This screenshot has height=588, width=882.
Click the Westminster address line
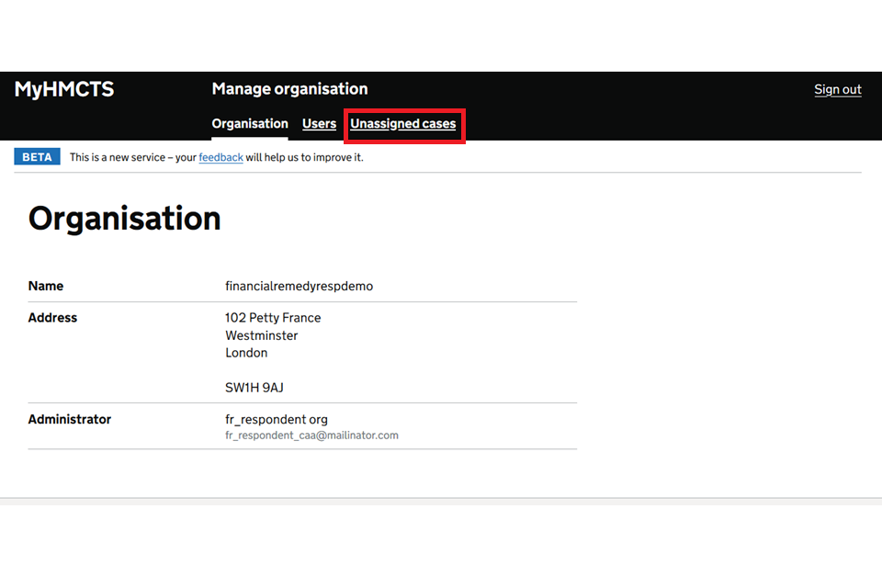coord(261,335)
